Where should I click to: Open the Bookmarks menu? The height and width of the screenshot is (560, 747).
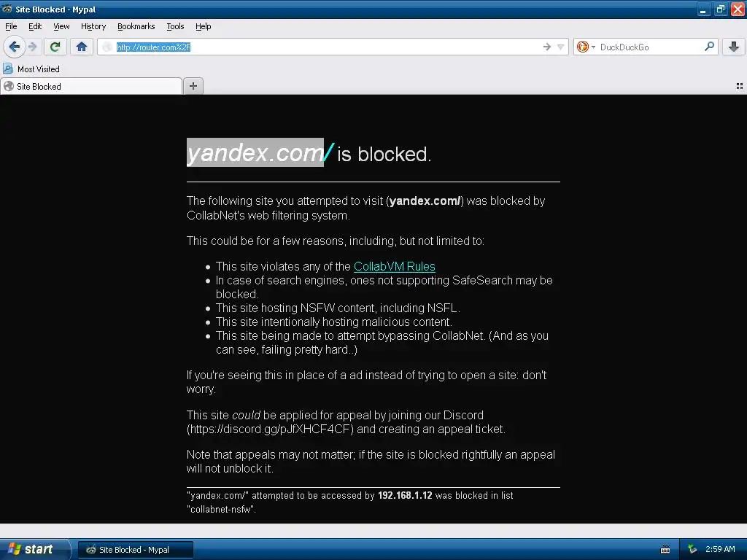click(x=136, y=27)
